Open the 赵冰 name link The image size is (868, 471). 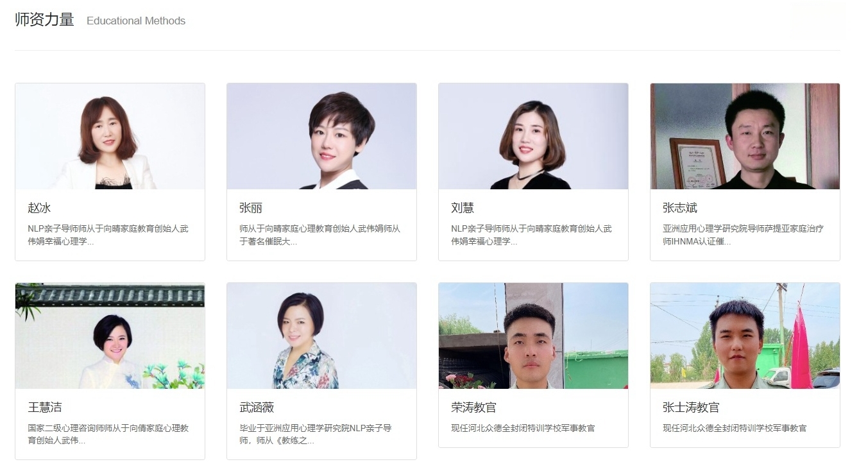[x=39, y=208]
